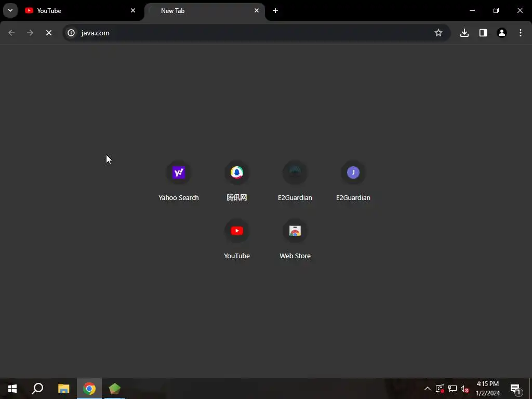The width and height of the screenshot is (532, 399).
Task: View site information icon
Action: tap(71, 33)
